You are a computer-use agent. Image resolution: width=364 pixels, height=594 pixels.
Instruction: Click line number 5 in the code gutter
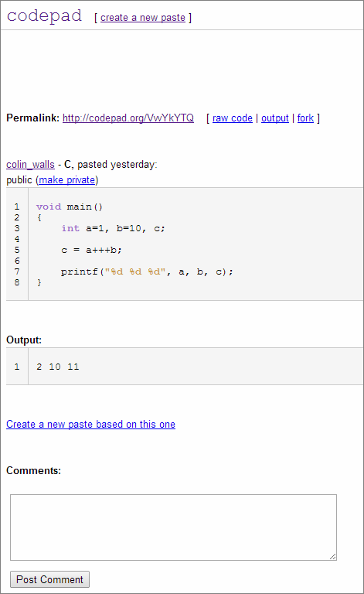[x=17, y=250]
